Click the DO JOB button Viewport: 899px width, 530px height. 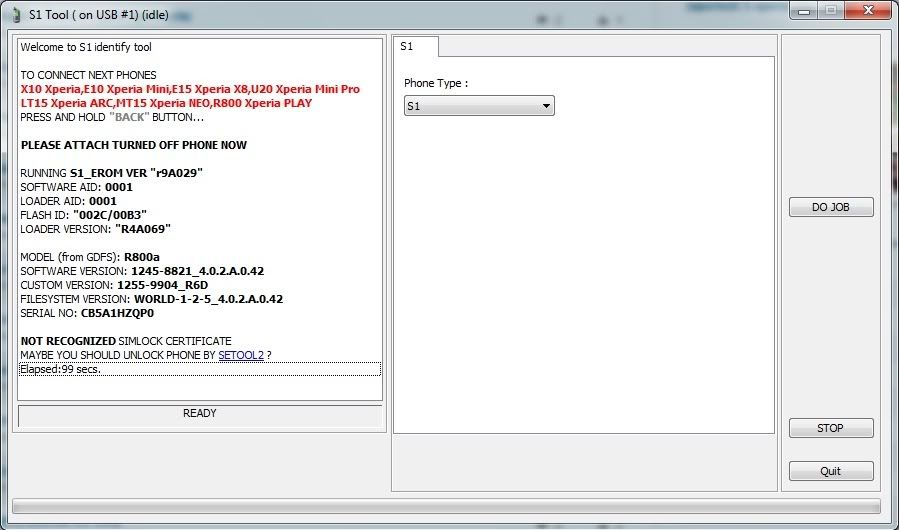(x=831, y=207)
